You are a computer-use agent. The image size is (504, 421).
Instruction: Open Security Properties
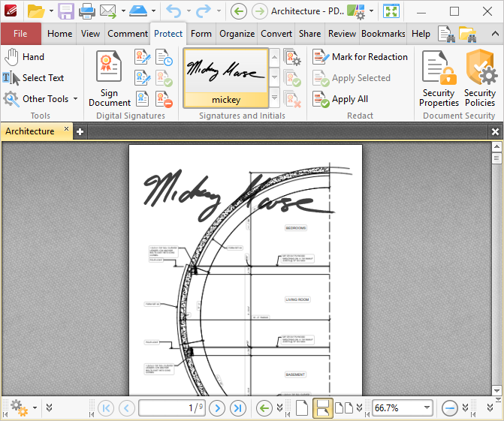click(x=439, y=78)
